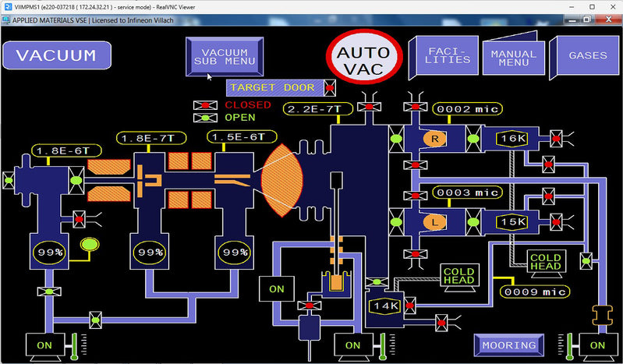
Task: Click the L loadlock circle
Action: [x=434, y=222]
